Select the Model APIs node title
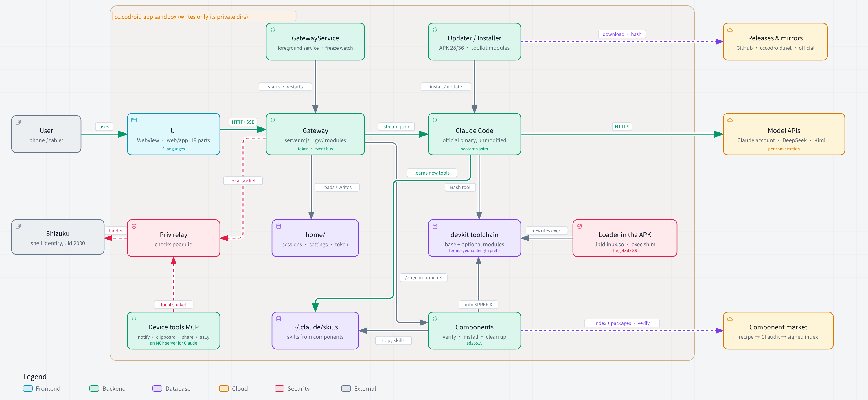This screenshot has width=868, height=400. pos(784,131)
